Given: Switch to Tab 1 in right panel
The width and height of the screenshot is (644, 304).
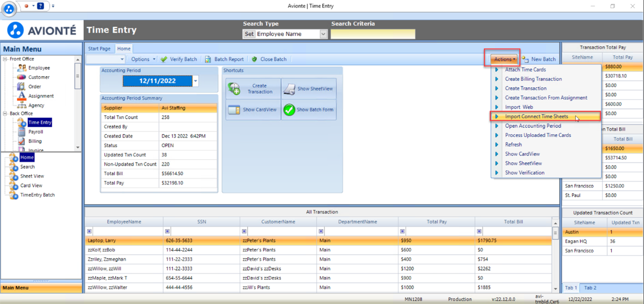Looking at the screenshot, I should click(x=571, y=288).
